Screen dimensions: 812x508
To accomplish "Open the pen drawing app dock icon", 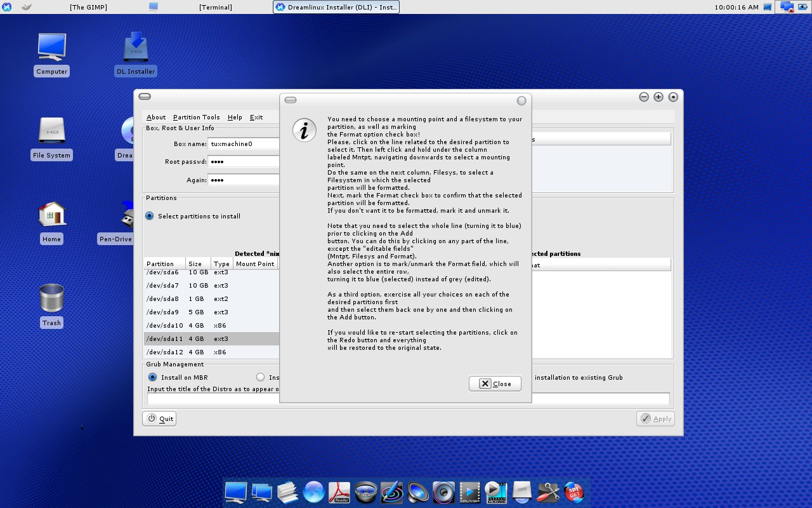I will point(393,492).
